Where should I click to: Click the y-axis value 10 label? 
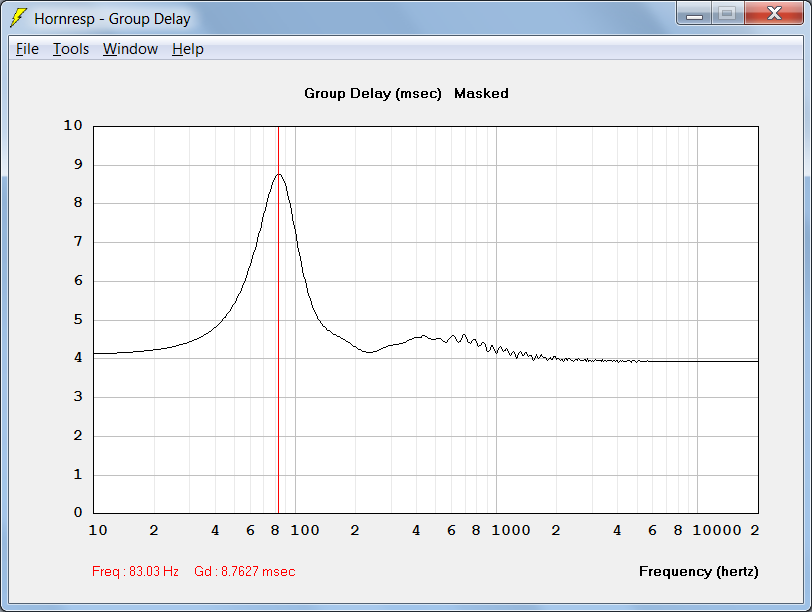[73, 125]
